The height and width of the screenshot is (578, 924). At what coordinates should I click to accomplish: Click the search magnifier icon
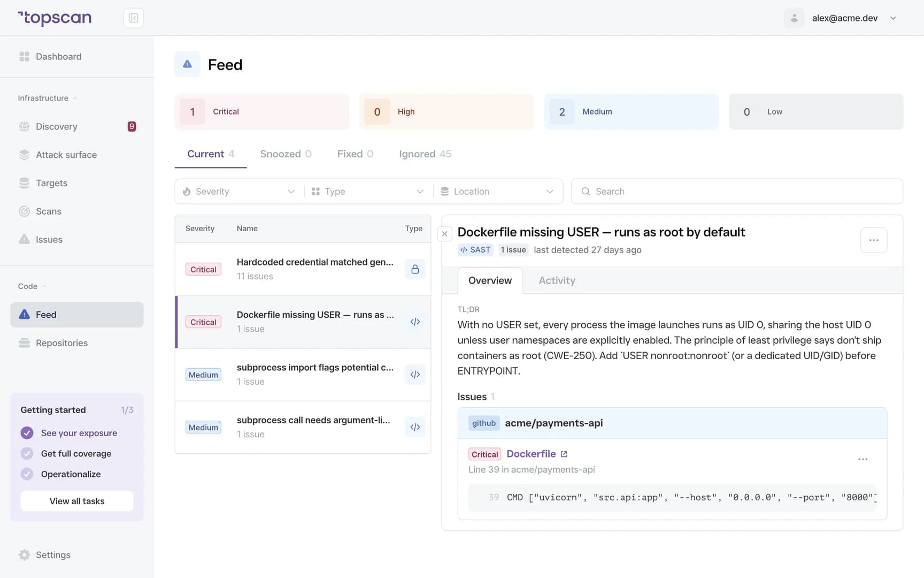coord(586,192)
